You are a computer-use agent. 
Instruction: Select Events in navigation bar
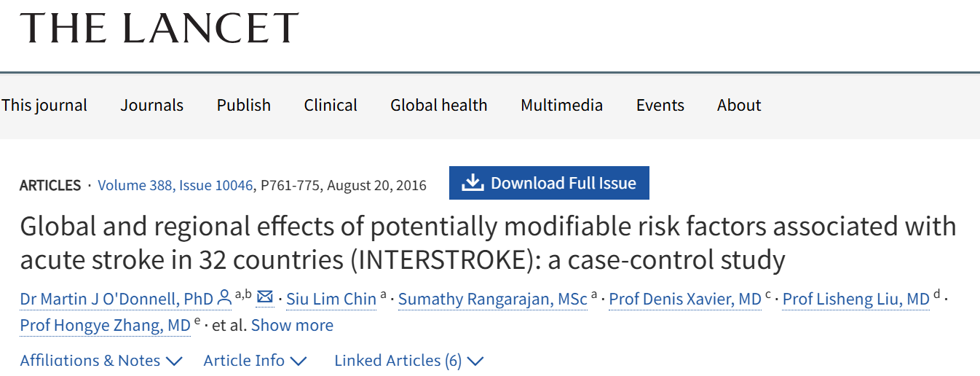(x=660, y=105)
